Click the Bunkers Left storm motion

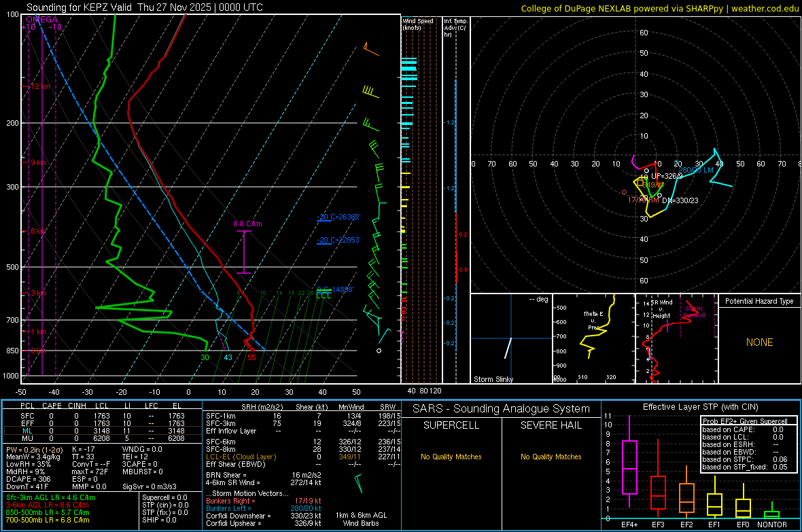[x=264, y=508]
